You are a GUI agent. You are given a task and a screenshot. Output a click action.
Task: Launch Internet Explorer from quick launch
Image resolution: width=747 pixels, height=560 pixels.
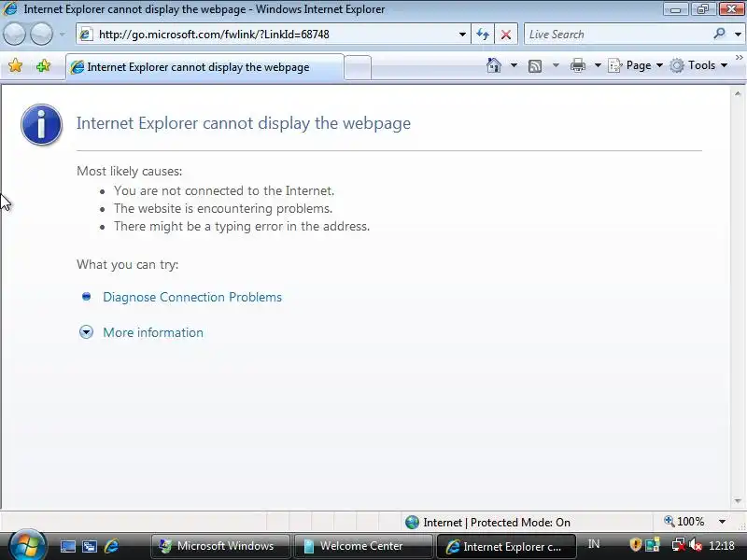coord(111,546)
